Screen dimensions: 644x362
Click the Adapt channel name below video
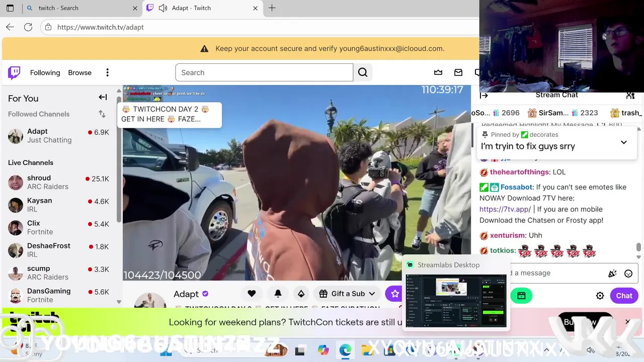(x=186, y=294)
